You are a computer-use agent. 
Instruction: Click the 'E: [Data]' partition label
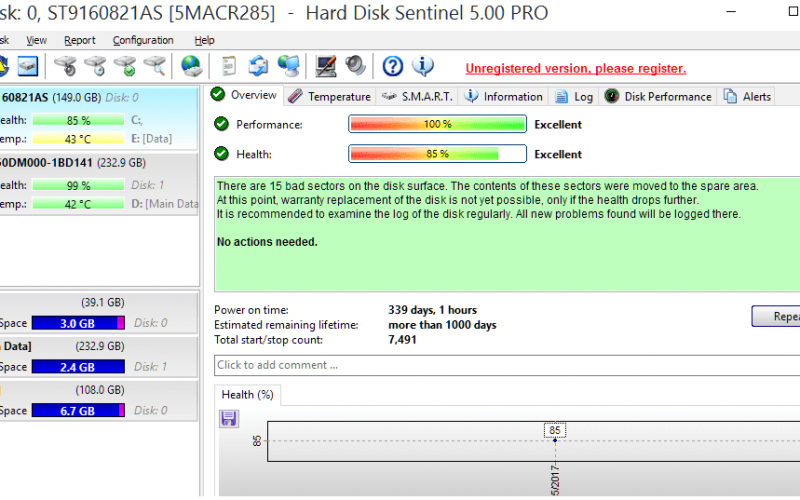click(x=152, y=139)
